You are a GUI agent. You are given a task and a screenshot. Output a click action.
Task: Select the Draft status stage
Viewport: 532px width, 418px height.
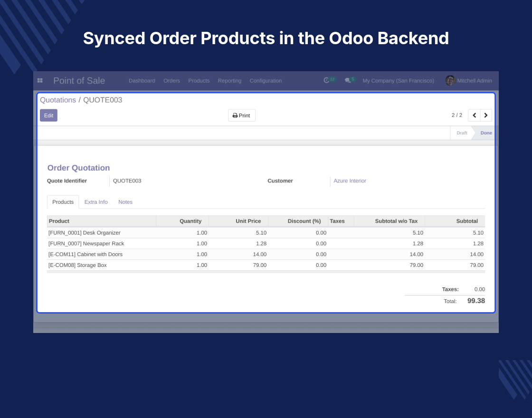click(x=462, y=133)
